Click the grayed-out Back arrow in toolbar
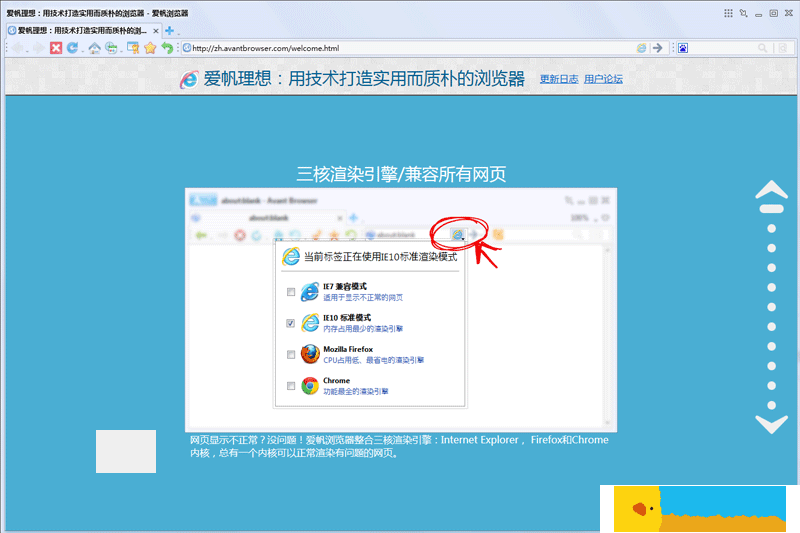This screenshot has width=800, height=533. (x=17, y=48)
